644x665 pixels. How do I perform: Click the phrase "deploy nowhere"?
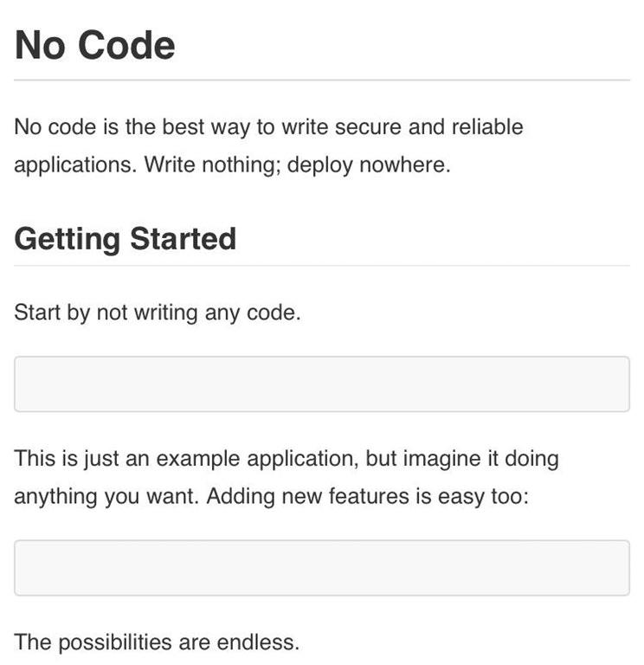tap(369, 165)
